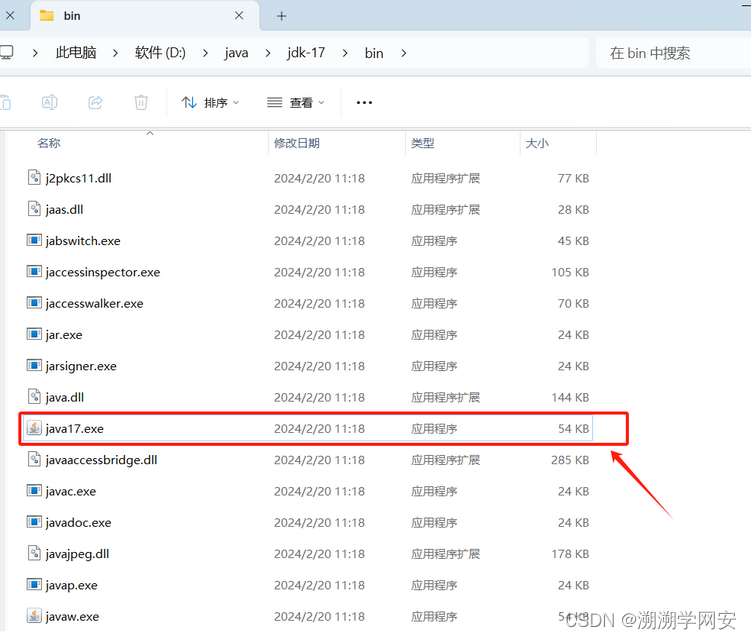Click the delete trash icon in toolbar
The image size is (751, 639).
click(141, 102)
